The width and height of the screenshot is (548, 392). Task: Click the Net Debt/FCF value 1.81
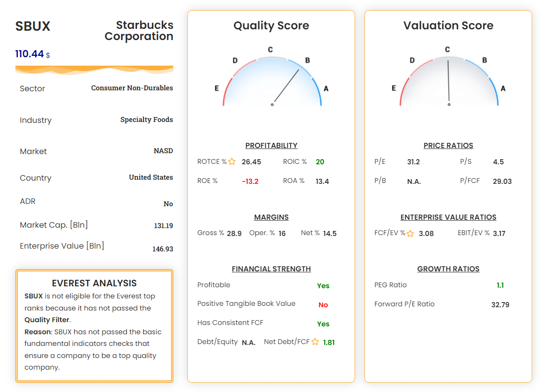pyautogui.click(x=329, y=343)
